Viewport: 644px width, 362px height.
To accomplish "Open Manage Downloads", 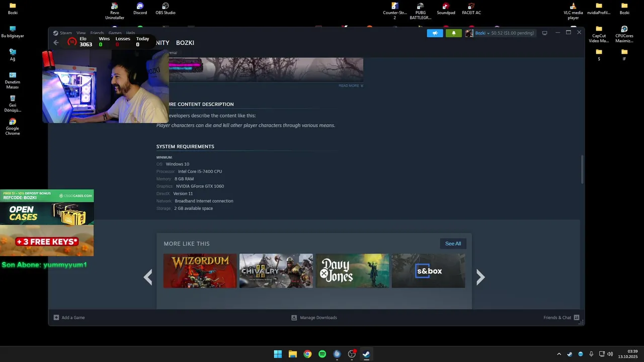I will pos(314,318).
